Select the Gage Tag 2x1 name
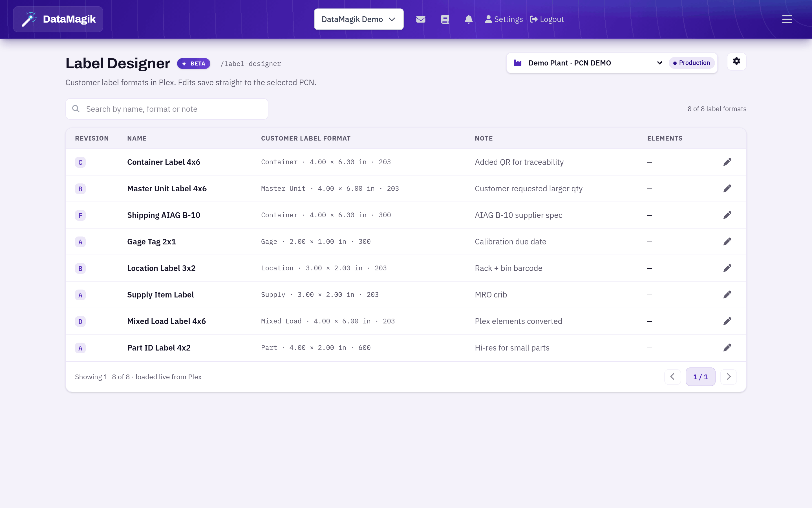The width and height of the screenshot is (812, 508). pos(152,242)
